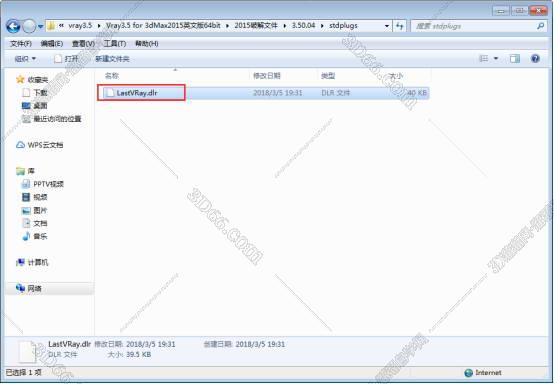
Task: Expand the recent pages dropdown arrow
Action: click(x=40, y=26)
